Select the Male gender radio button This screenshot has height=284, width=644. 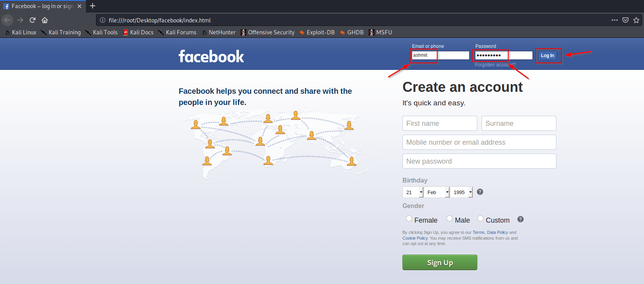pyautogui.click(x=450, y=218)
